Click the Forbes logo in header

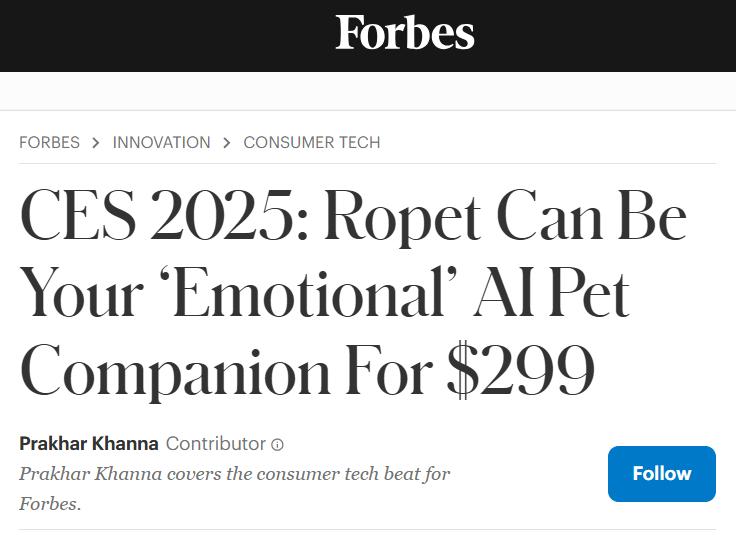point(405,32)
